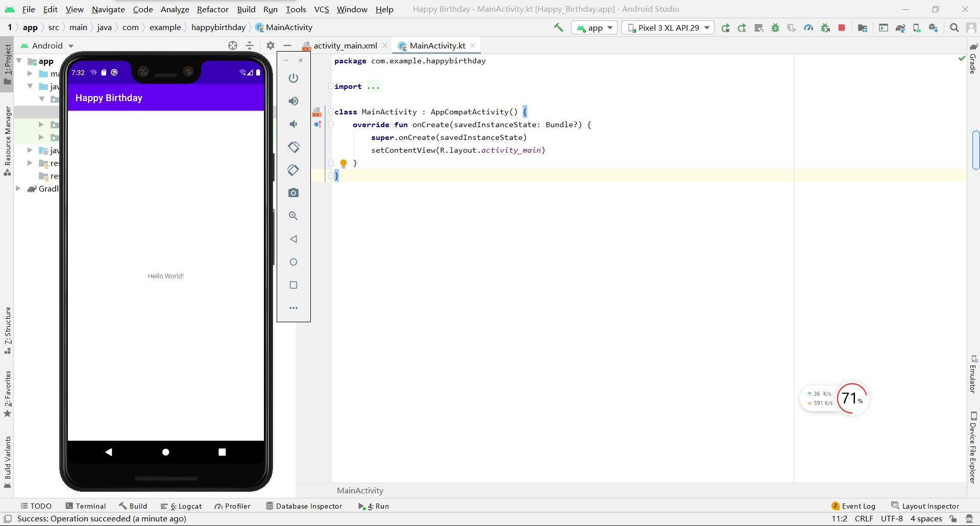Sync Project with Gradle Files elephant icon
Screen dimensions: 980x526
(900, 28)
